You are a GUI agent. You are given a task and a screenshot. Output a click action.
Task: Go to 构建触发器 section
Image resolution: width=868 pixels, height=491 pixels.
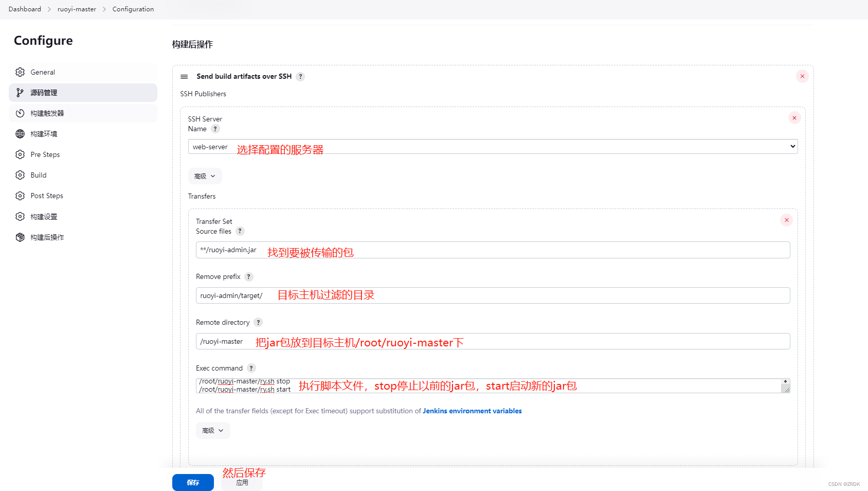(83, 113)
